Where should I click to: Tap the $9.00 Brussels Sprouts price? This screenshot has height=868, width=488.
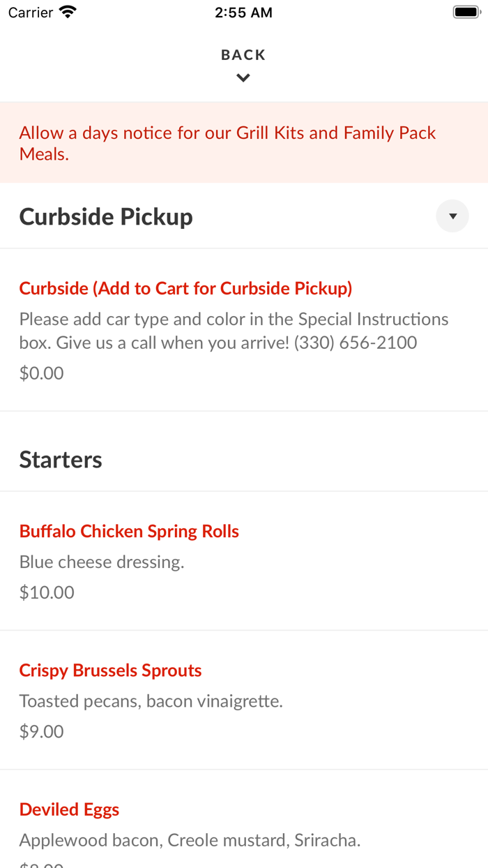(41, 731)
